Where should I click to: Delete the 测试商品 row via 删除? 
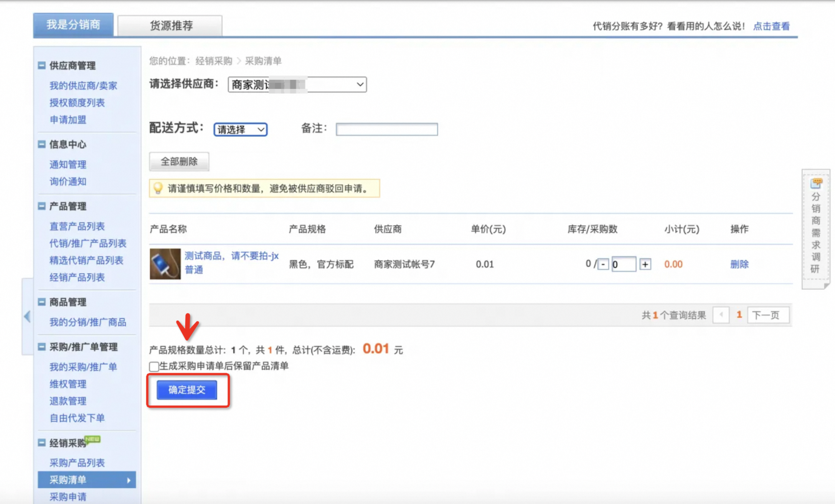[739, 264]
